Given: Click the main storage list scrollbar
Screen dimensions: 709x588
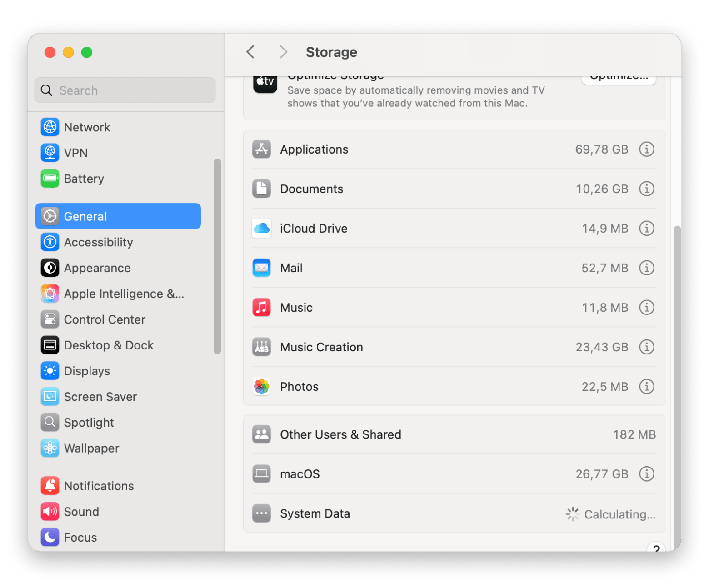Looking at the screenshot, I should (677, 386).
